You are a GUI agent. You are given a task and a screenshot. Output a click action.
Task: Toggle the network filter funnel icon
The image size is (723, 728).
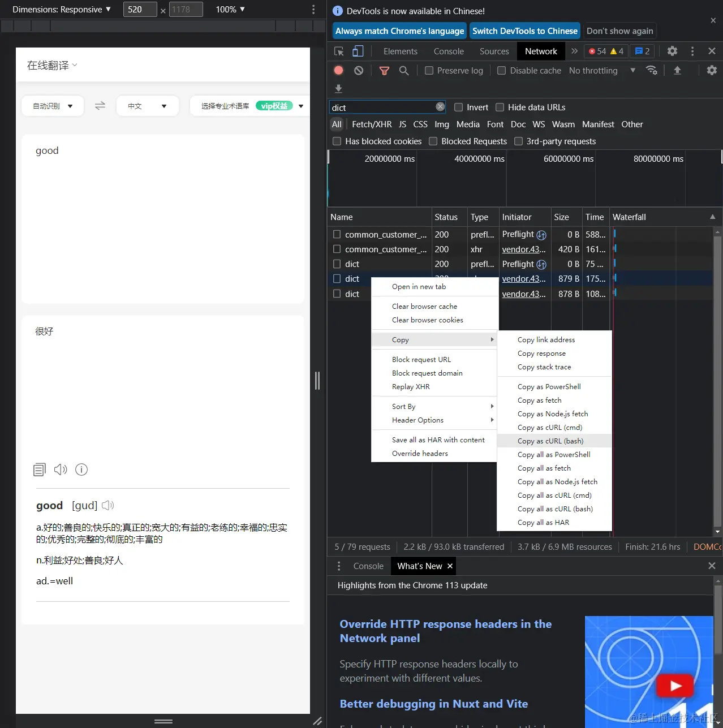click(x=384, y=71)
